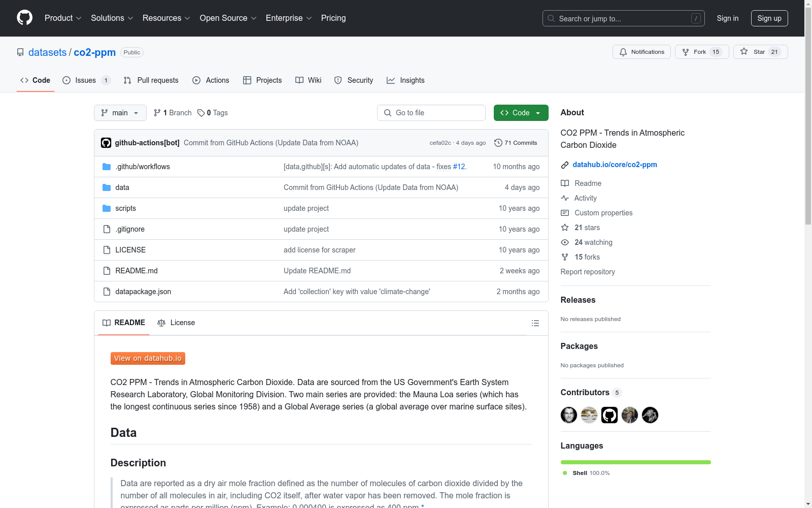Click the Activity pulse icon
This screenshot has width=812, height=508.
(x=565, y=198)
